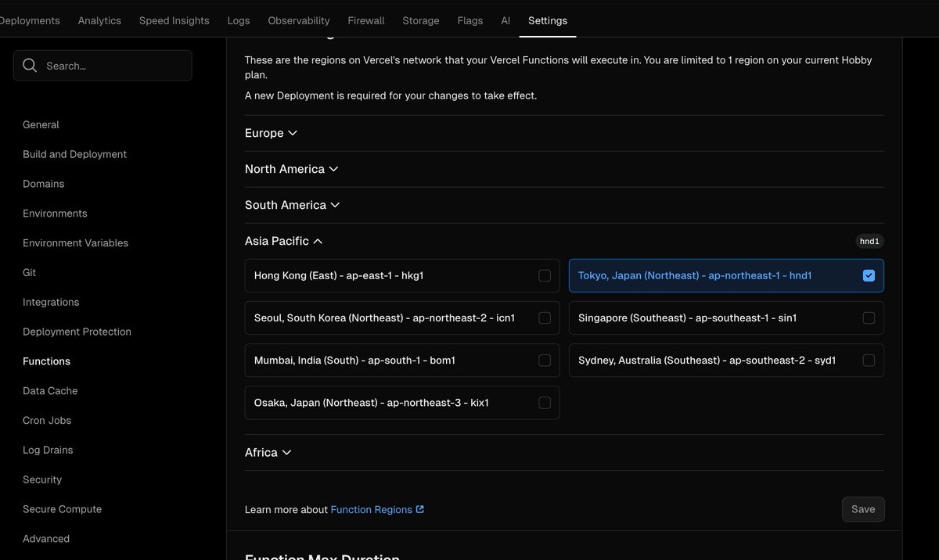Screen dimensions: 939x560
Task: Expand the South America regions section
Action: click(292, 205)
